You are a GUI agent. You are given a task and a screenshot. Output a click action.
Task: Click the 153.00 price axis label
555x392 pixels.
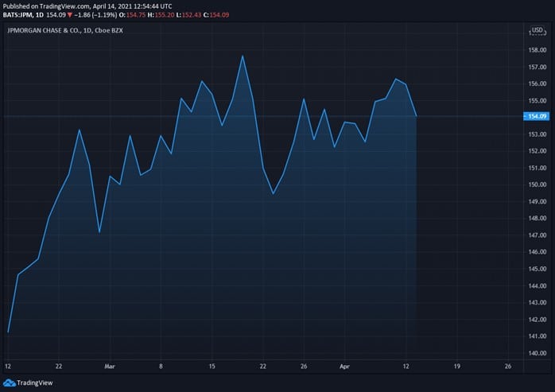tap(538, 134)
